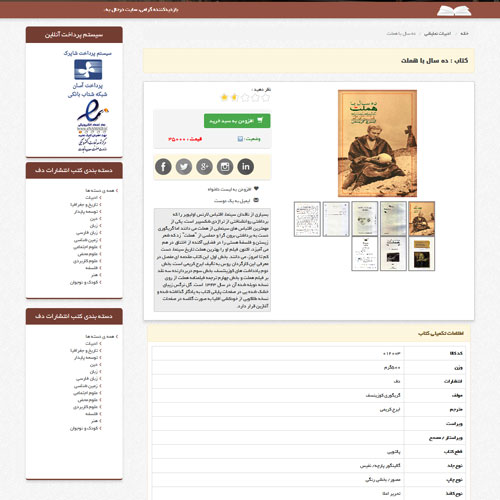Share the book on Twitter
This screenshot has width=500, height=500.
click(184, 166)
